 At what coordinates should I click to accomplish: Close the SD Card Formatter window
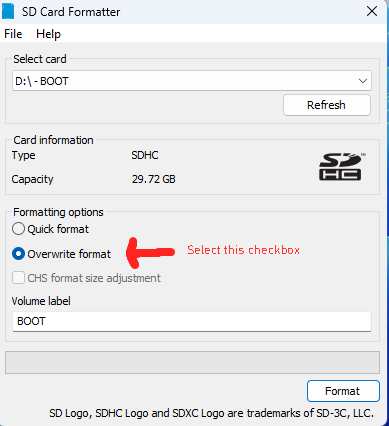(x=372, y=11)
